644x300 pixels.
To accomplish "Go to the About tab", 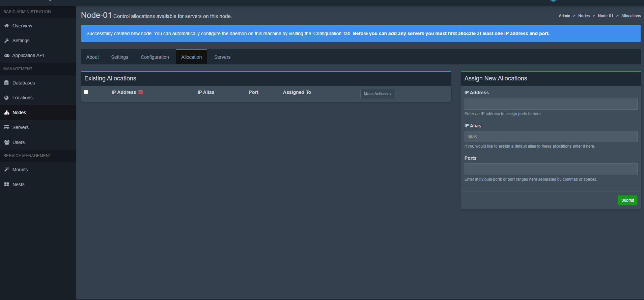I will pyautogui.click(x=92, y=57).
